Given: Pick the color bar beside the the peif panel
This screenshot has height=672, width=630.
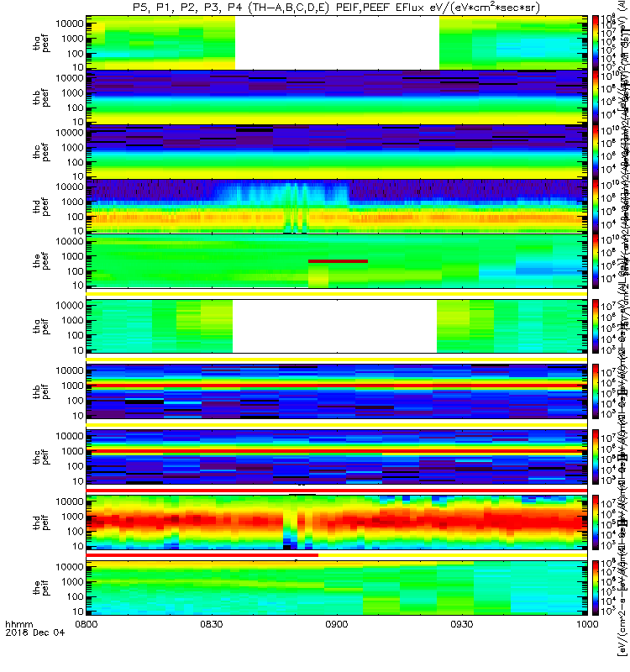Looking at the screenshot, I should click(x=596, y=587).
